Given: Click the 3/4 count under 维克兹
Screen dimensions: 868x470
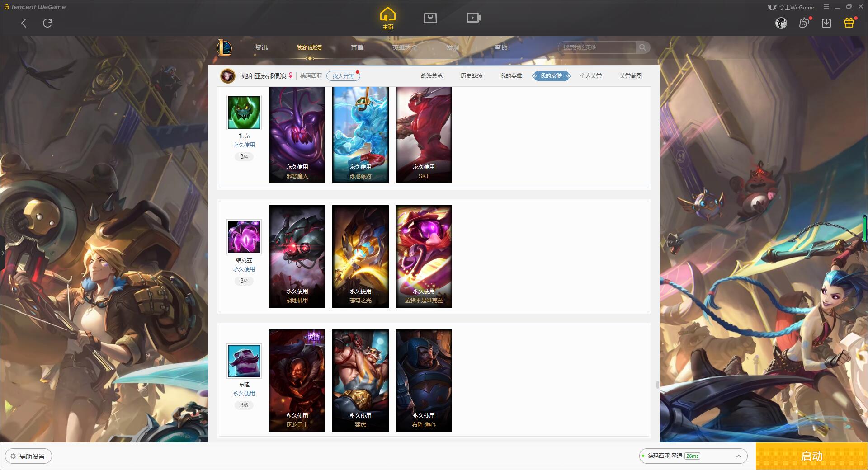Looking at the screenshot, I should tap(244, 281).
